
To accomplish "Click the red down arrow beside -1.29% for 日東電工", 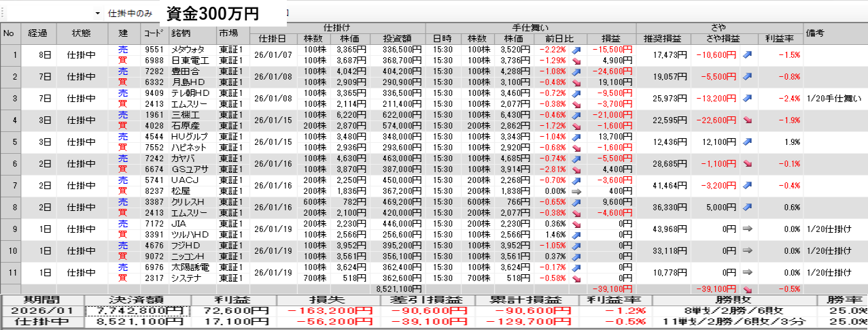I will (576, 61).
